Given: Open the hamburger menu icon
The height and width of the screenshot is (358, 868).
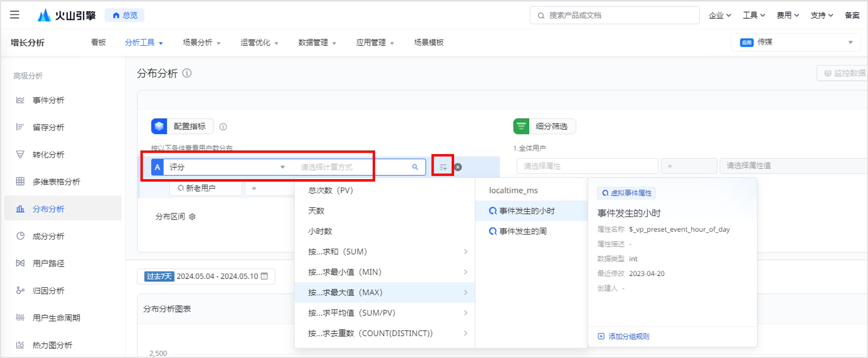Looking at the screenshot, I should click(15, 15).
